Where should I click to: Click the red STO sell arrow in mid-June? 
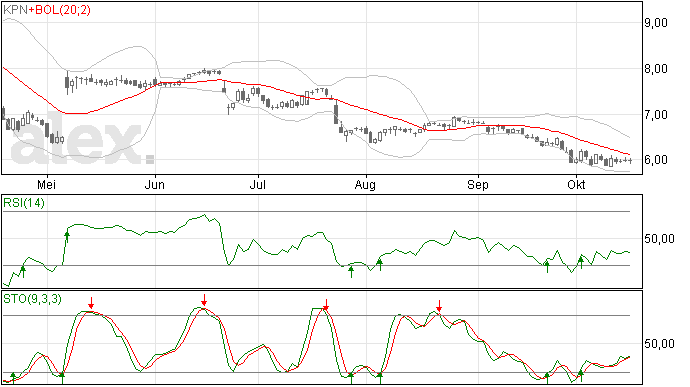tap(204, 300)
